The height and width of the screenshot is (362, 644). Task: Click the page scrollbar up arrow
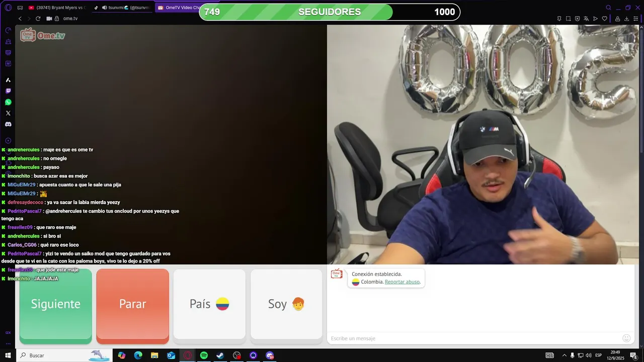tap(641, 28)
